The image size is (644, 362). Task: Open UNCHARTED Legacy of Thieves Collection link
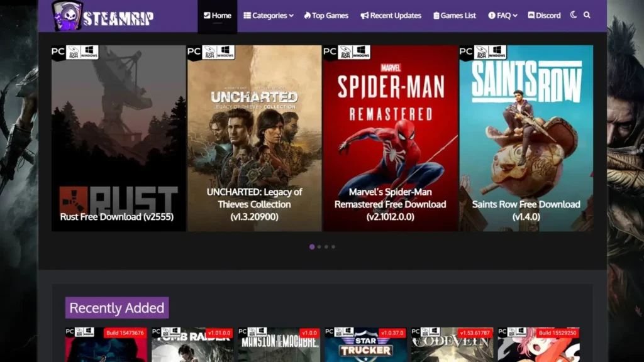(x=254, y=204)
